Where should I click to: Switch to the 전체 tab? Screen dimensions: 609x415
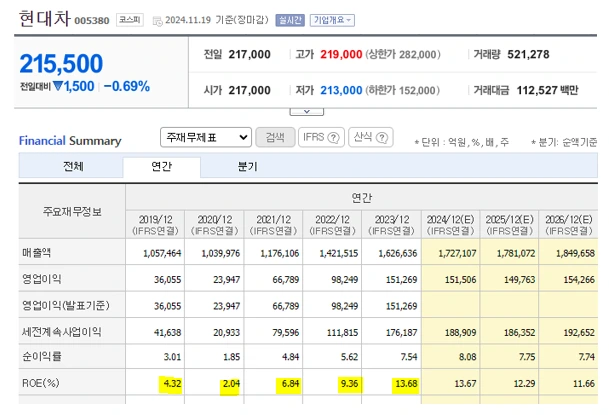73,167
